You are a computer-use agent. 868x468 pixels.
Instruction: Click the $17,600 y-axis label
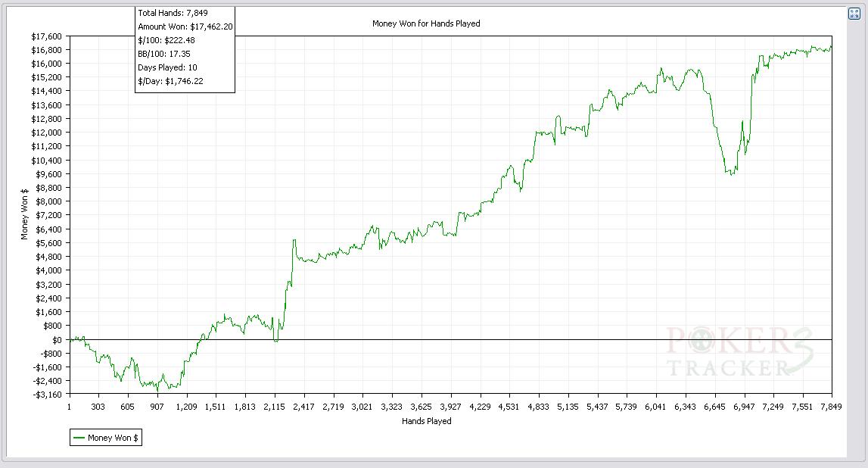point(47,36)
